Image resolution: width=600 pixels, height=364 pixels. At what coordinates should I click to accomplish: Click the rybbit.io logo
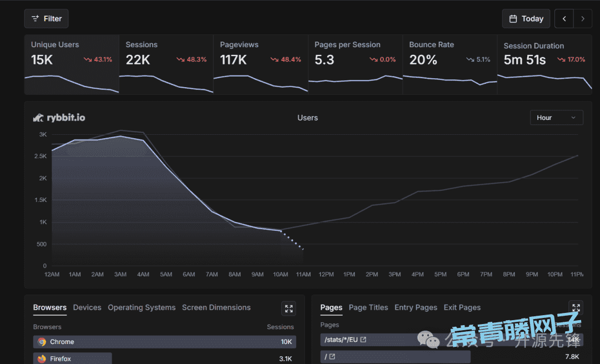[59, 118]
